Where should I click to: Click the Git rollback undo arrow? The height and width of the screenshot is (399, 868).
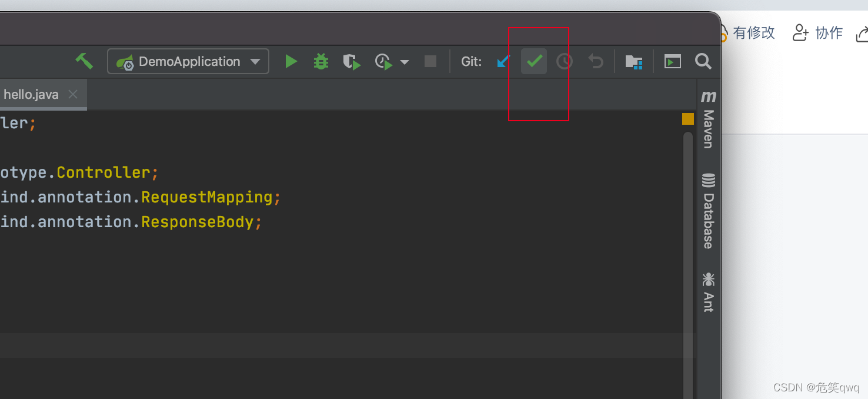tap(596, 61)
